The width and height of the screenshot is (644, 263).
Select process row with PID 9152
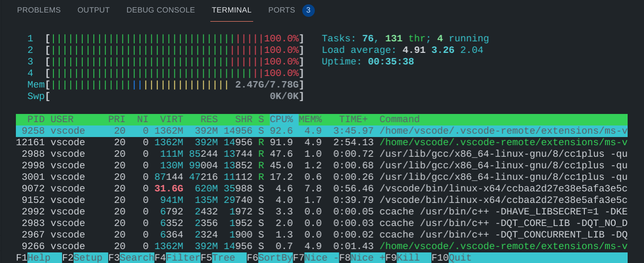[x=322, y=200]
